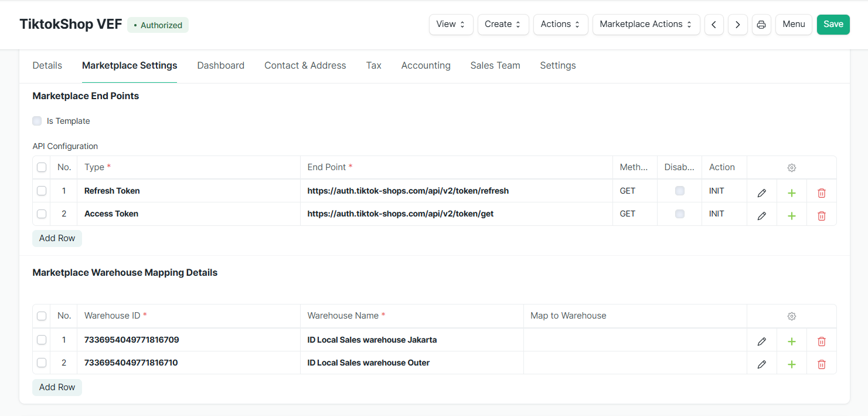
Task: Open the Tax tab
Action: coord(374,66)
